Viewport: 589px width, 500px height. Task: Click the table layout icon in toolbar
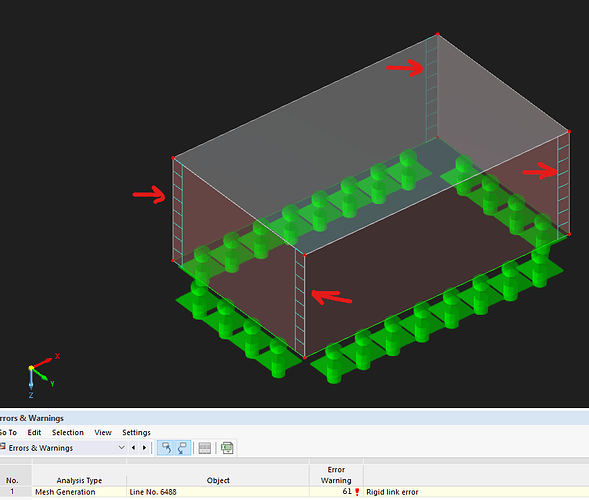tap(204, 448)
